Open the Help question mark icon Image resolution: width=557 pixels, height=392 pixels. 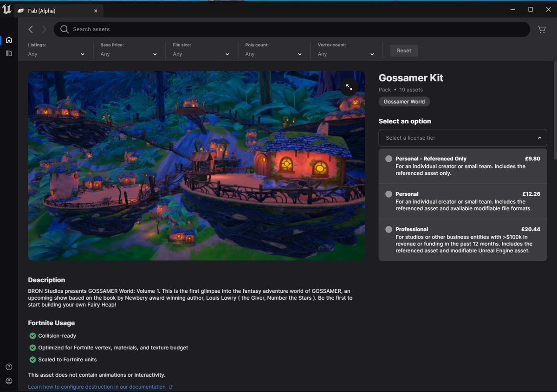click(x=9, y=367)
